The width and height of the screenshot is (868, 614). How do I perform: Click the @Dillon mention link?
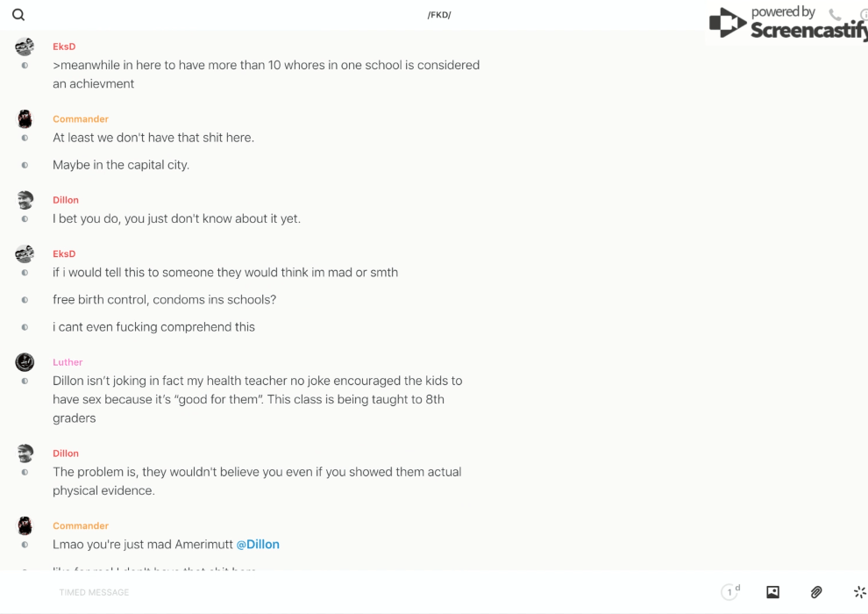tap(258, 545)
